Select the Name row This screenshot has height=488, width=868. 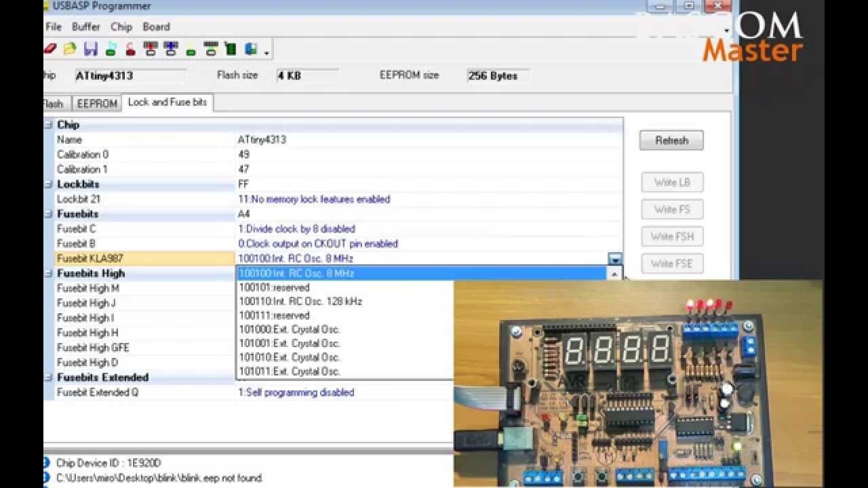click(338, 140)
